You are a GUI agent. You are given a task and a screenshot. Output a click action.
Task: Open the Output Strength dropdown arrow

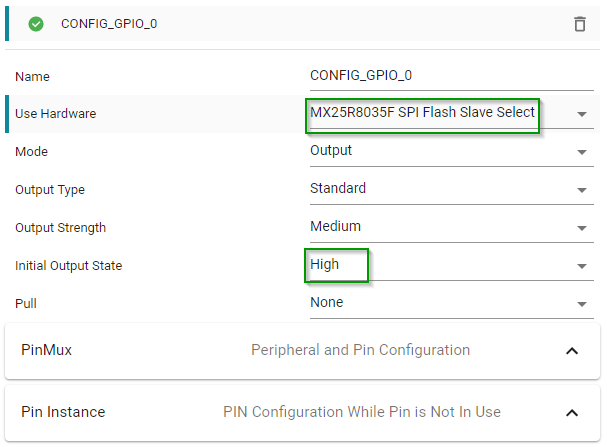(x=581, y=228)
